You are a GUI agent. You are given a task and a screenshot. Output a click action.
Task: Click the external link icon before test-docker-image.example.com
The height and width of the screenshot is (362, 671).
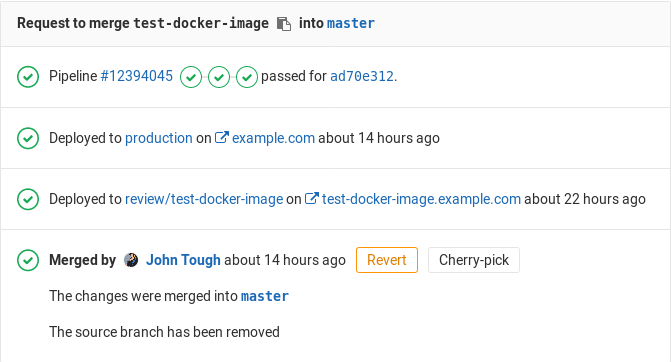[x=312, y=199]
